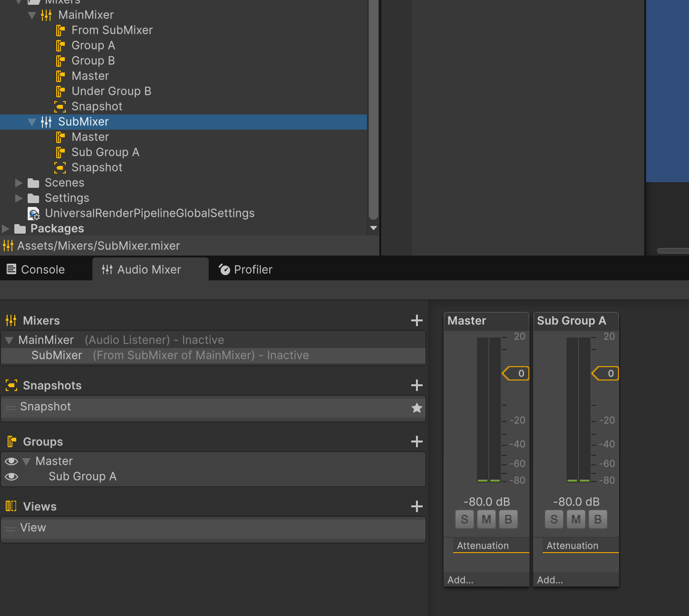689x616 pixels.
Task: Collapse the SubMixer asset in project tree
Action: click(x=32, y=122)
